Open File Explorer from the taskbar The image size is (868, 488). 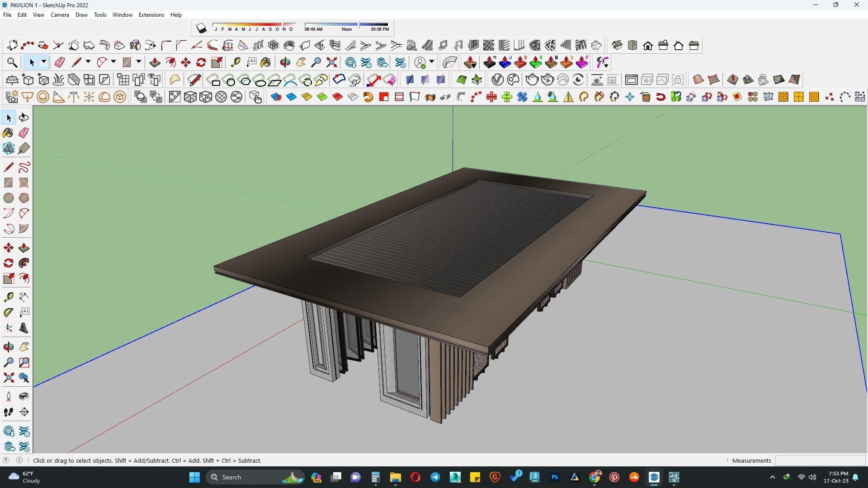pos(395,477)
